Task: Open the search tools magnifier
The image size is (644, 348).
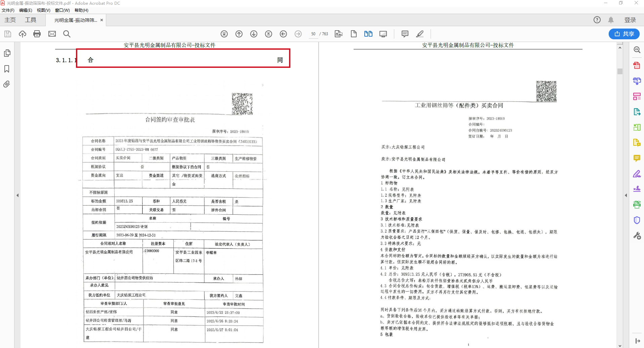Action: (x=637, y=50)
